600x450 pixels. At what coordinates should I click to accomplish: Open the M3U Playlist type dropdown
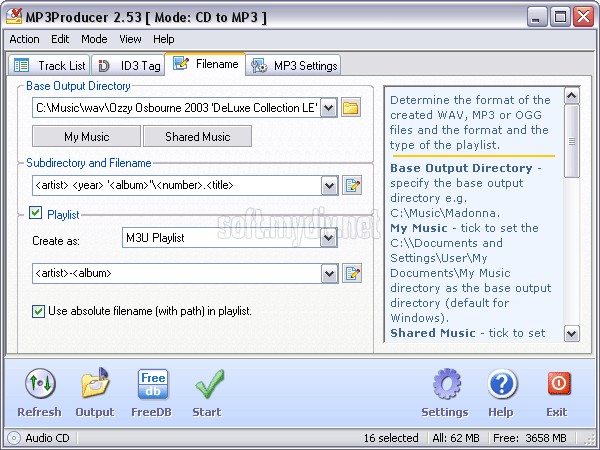pyautogui.click(x=329, y=238)
